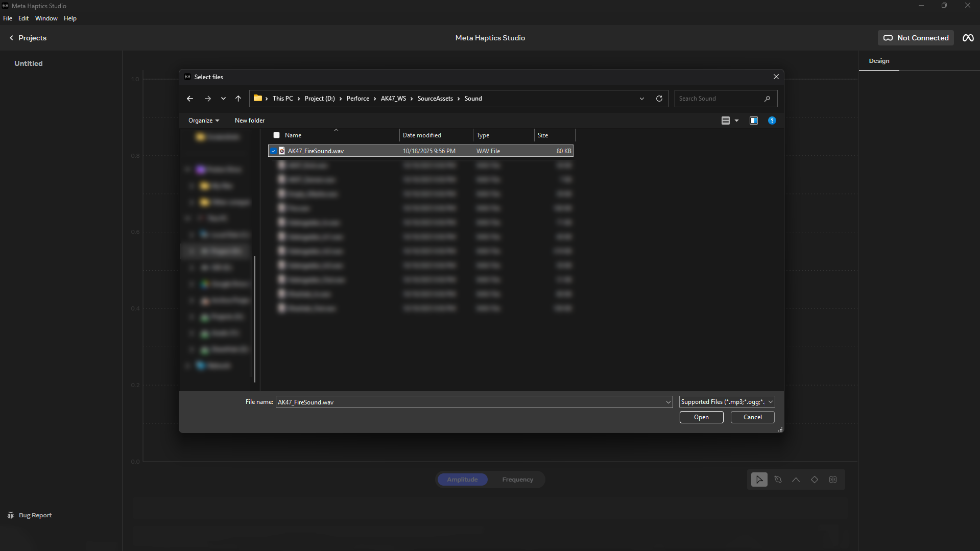Open the recent locations dropdown

pos(223,99)
